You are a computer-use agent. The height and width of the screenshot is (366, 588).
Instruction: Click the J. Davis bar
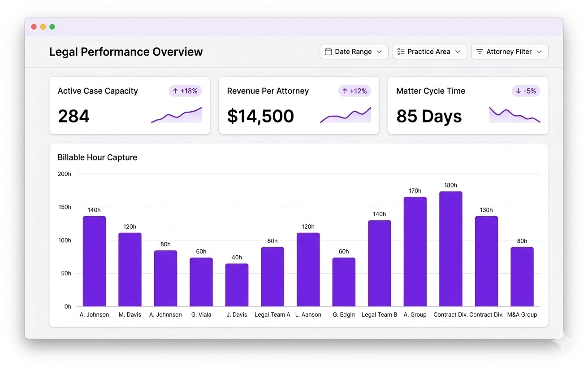coord(237,285)
